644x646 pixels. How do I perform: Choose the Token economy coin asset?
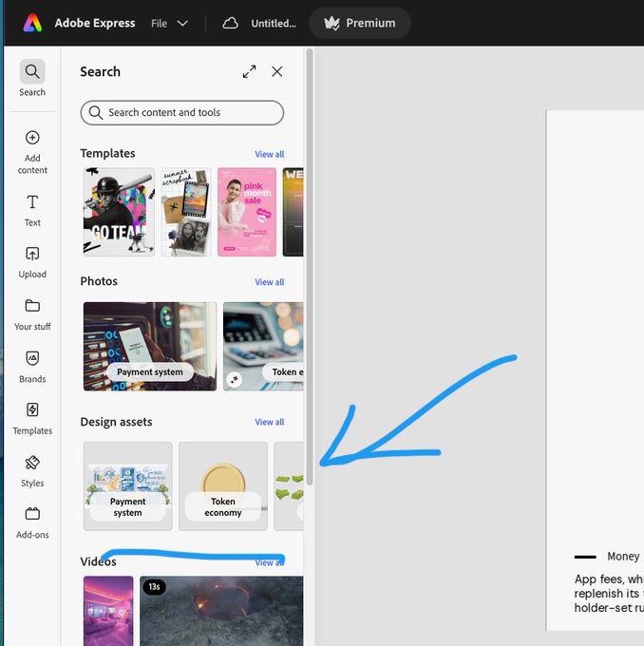[223, 486]
